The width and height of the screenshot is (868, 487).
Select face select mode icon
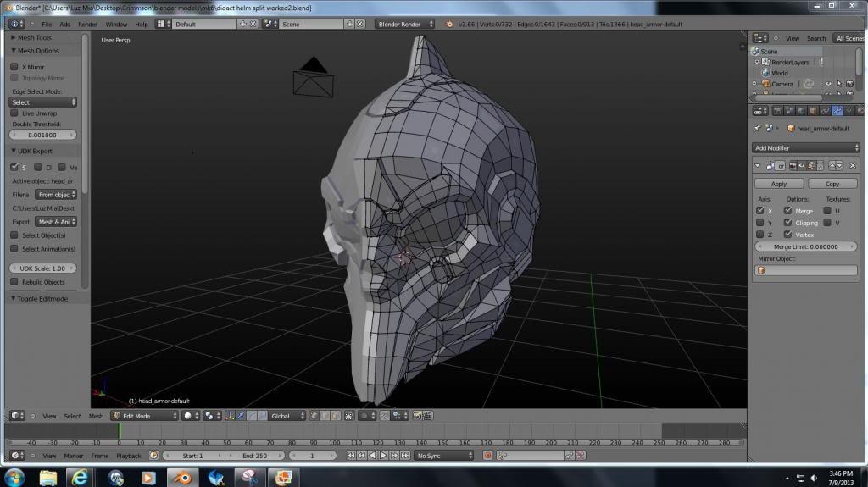[x=336, y=416]
